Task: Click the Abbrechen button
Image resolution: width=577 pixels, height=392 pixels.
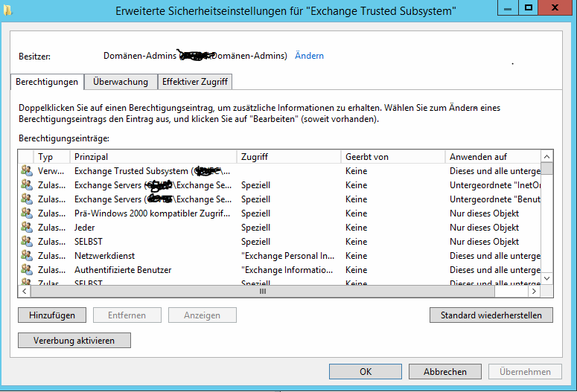Action: point(445,371)
